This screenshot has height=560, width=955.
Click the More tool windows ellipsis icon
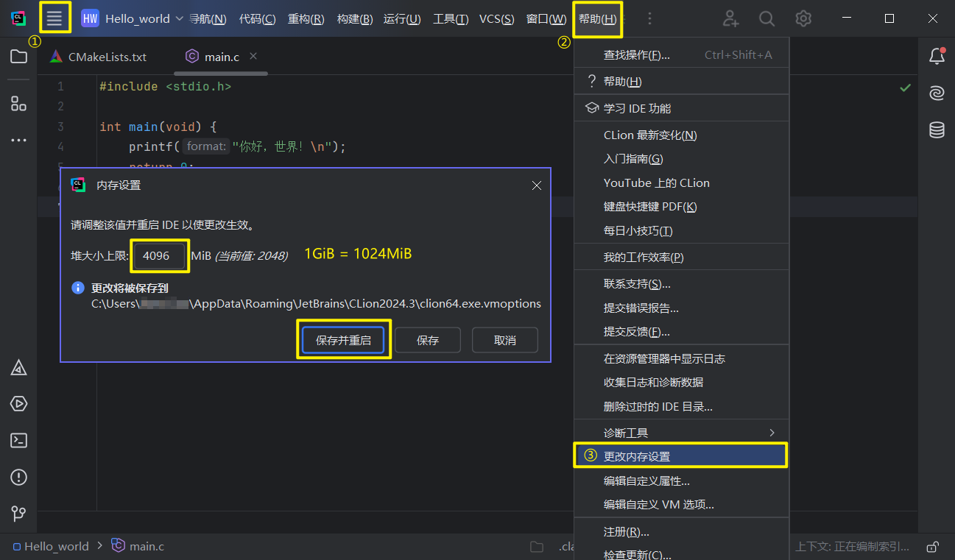pyautogui.click(x=18, y=140)
